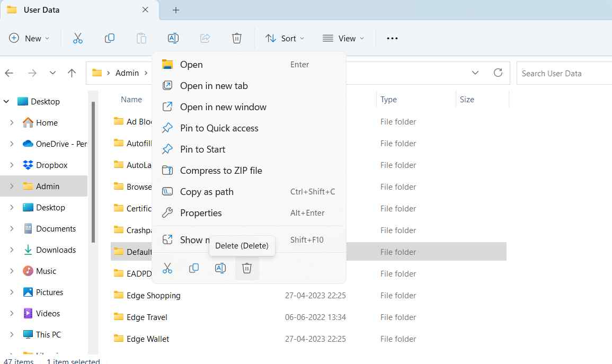This screenshot has width=612, height=364.
Task: Select Compress to ZIP file from the menu
Action: (x=220, y=170)
